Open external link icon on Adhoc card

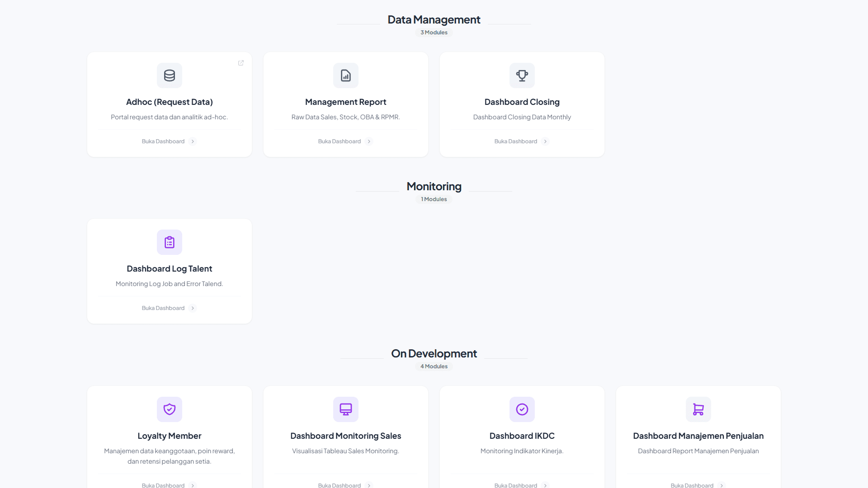click(241, 63)
